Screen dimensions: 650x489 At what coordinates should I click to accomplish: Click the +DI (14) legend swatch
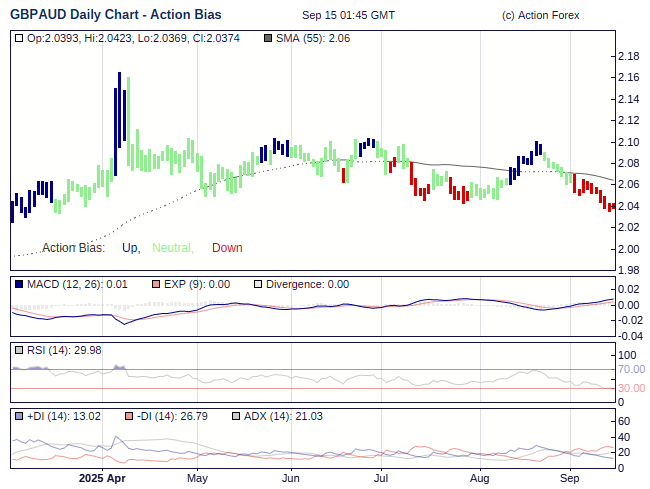19,416
